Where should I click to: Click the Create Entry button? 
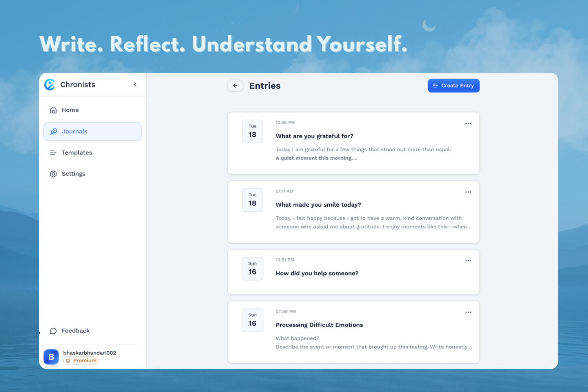453,86
